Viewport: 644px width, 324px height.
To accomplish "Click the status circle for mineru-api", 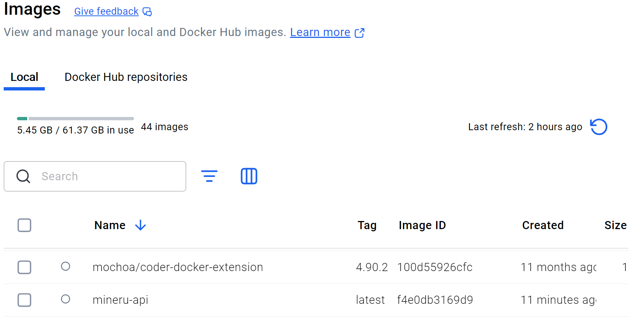I will (65, 299).
